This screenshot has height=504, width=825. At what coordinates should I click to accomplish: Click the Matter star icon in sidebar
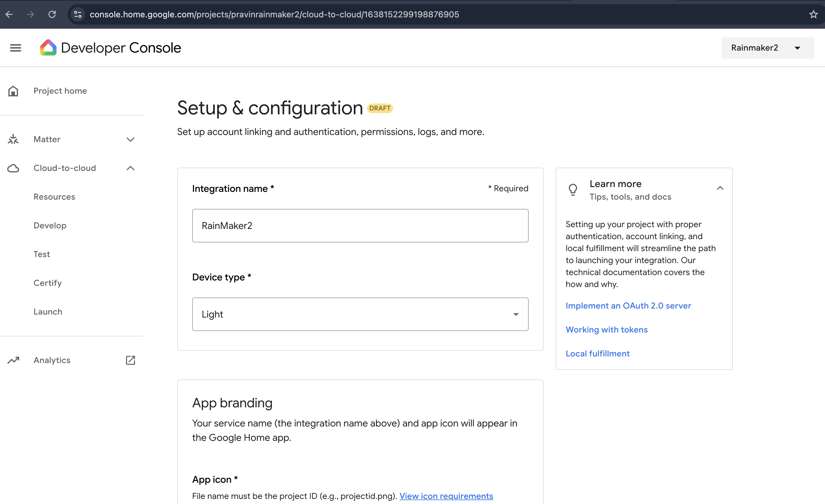[13, 139]
